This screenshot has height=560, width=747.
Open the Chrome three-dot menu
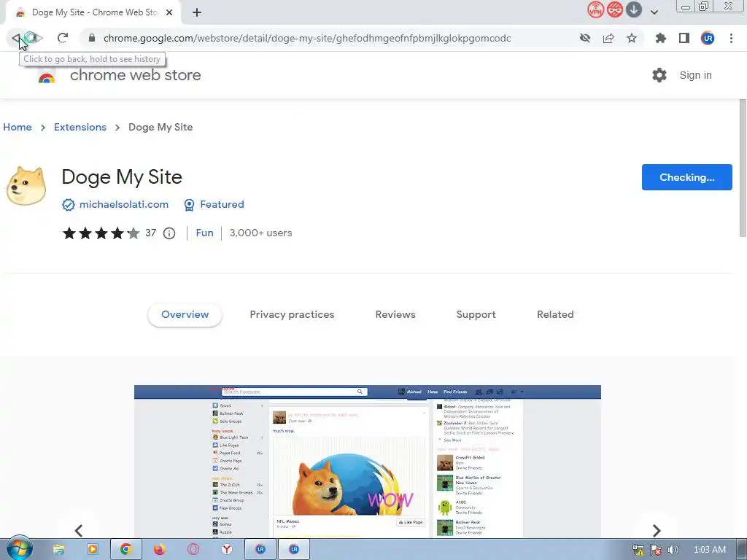(731, 38)
